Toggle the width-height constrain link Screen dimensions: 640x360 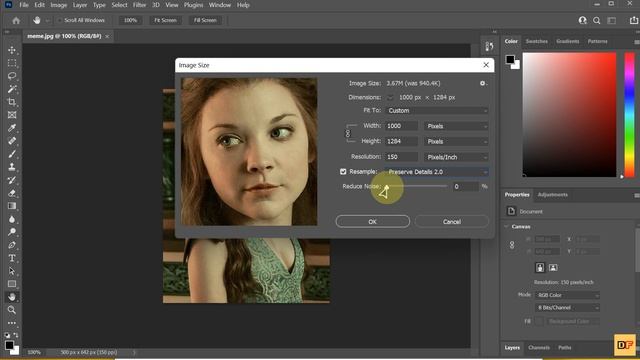[x=348, y=133]
